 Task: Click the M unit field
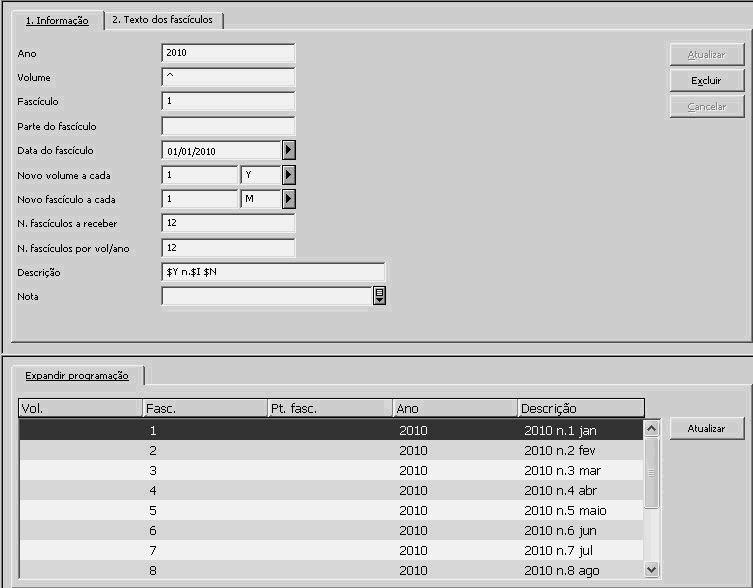[261, 199]
